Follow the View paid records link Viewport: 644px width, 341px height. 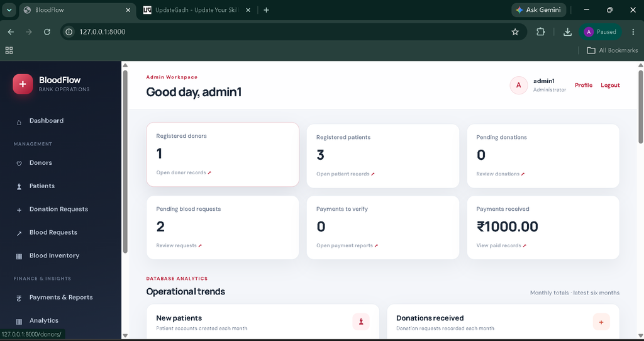[501, 245]
